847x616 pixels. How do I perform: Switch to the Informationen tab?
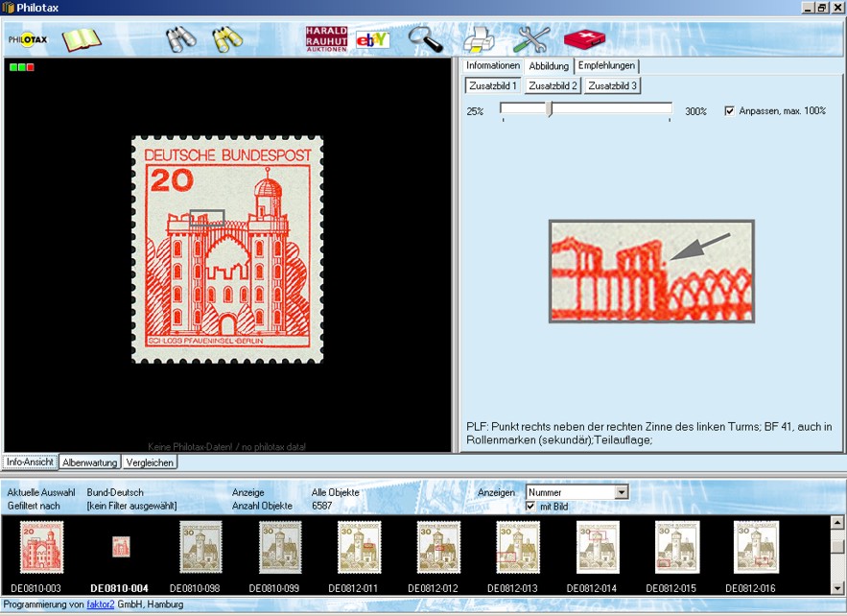point(493,65)
